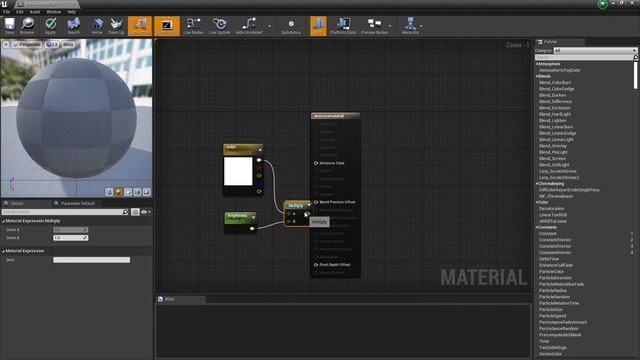The image size is (640, 360).
Task: Click the Search binoculars toolbar icon
Action: (73, 26)
